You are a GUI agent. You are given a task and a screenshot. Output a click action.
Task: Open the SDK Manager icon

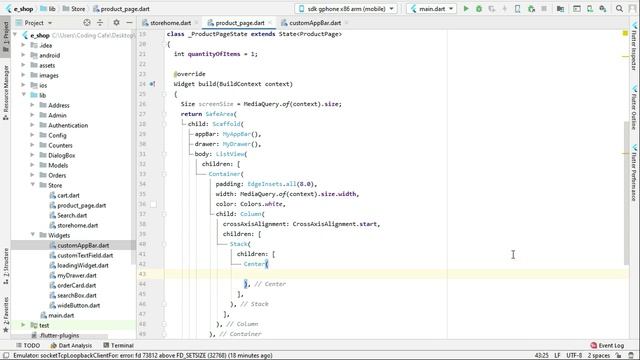click(x=603, y=9)
